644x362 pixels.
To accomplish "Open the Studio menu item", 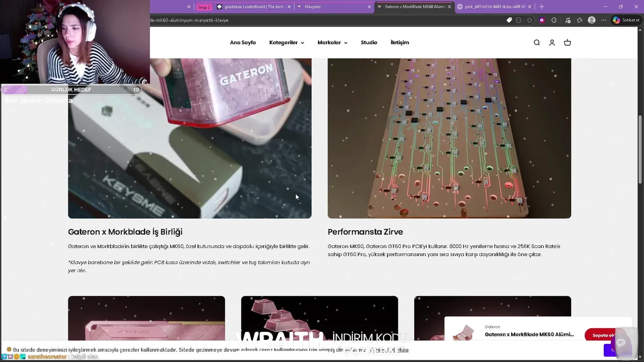I will pyautogui.click(x=369, y=43).
